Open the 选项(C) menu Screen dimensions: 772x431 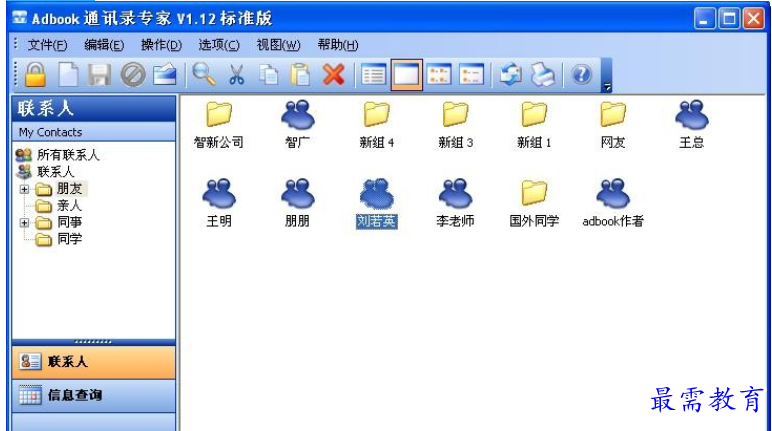click(219, 45)
